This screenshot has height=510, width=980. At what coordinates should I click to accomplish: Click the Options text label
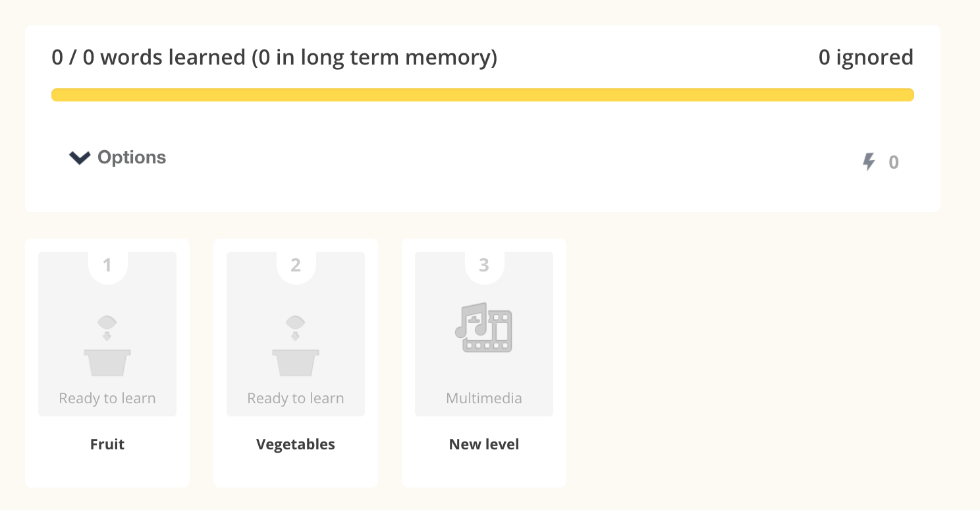132,157
